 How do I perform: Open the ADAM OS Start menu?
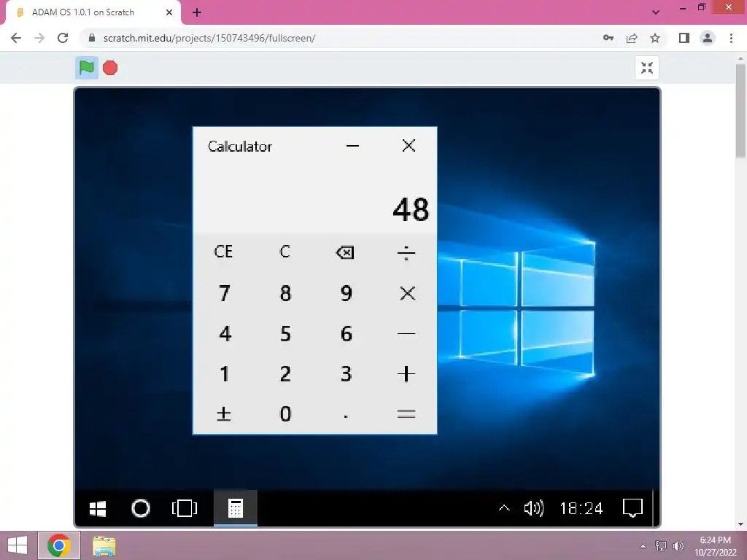[98, 508]
